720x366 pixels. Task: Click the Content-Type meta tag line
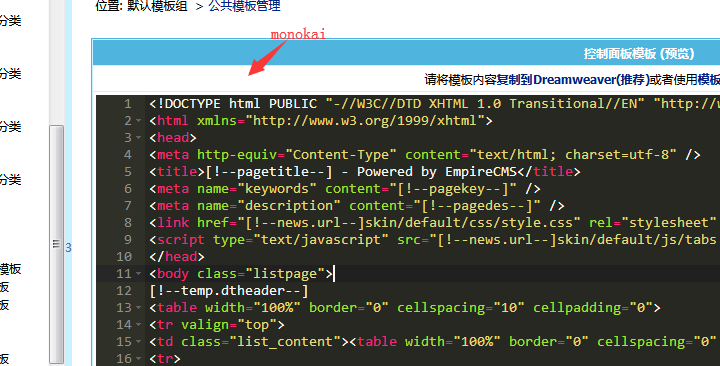click(x=425, y=155)
